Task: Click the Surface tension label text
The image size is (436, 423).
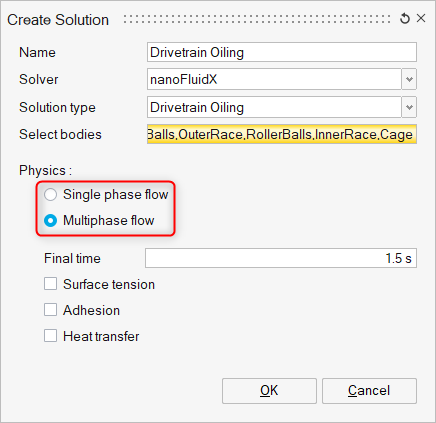Action: point(109,284)
